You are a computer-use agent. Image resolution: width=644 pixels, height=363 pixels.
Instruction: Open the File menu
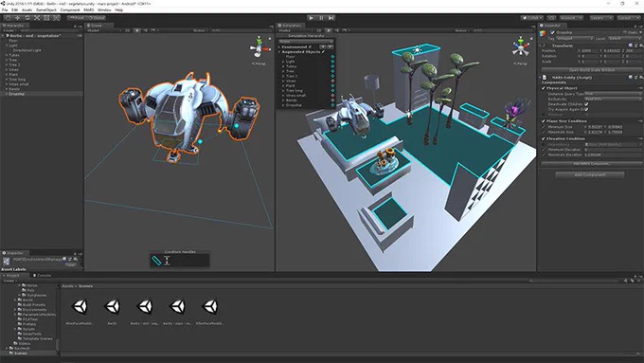pos(5,9)
